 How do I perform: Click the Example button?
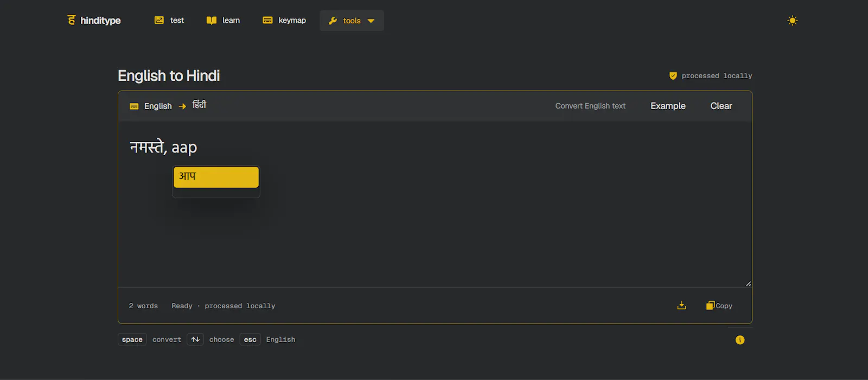tap(668, 106)
